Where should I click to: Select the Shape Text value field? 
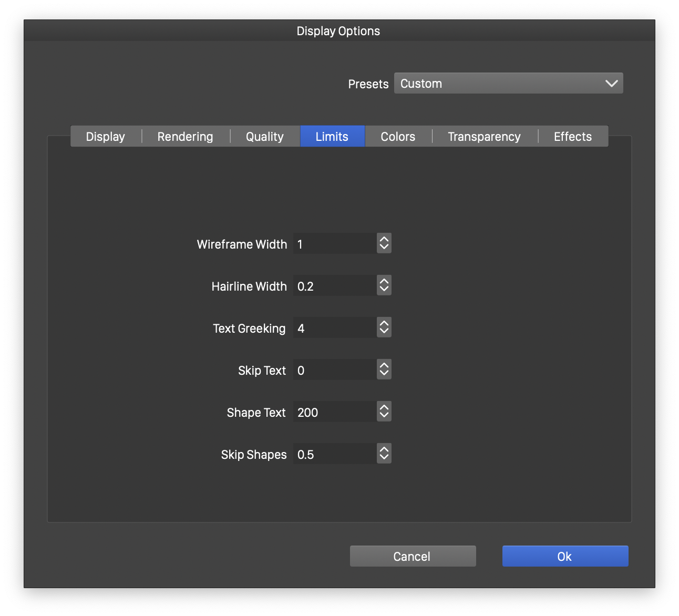click(334, 412)
